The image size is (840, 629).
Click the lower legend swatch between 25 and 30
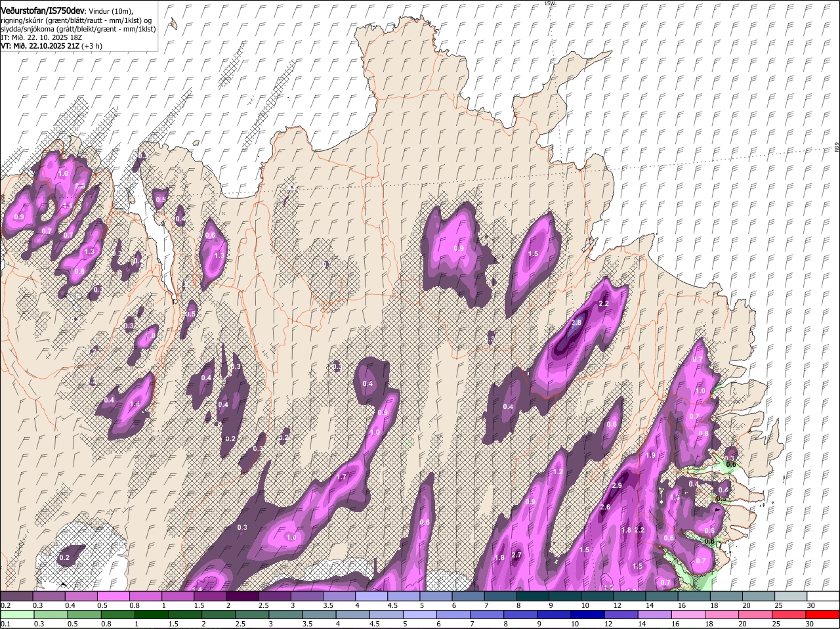pyautogui.click(x=790, y=614)
